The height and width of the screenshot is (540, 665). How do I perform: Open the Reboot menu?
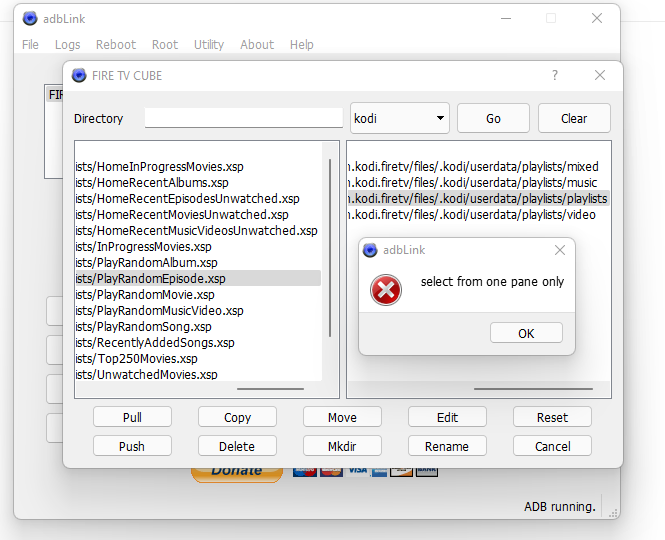coord(116,45)
